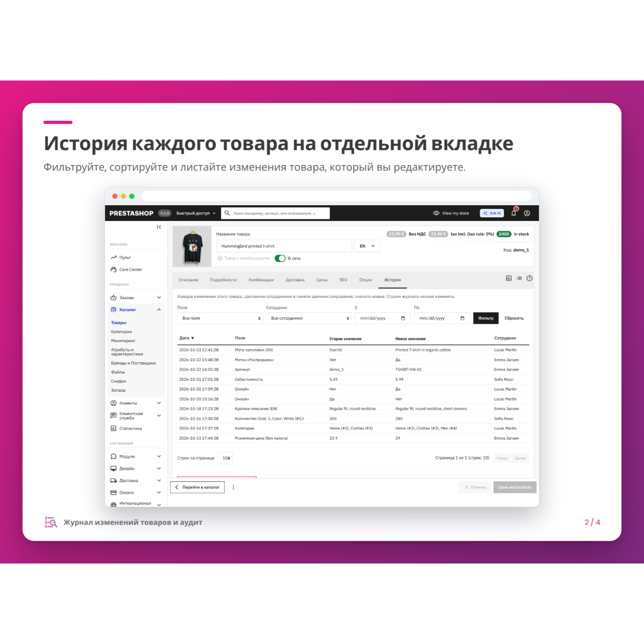The height and width of the screenshot is (644, 644).
Task: Open the help question-mark icon
Action: click(530, 278)
